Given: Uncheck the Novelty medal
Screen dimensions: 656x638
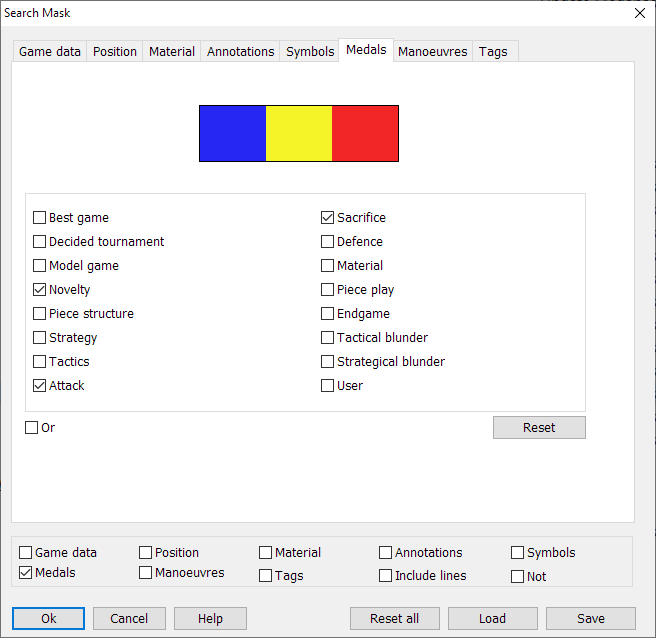Looking at the screenshot, I should click(x=39, y=290).
